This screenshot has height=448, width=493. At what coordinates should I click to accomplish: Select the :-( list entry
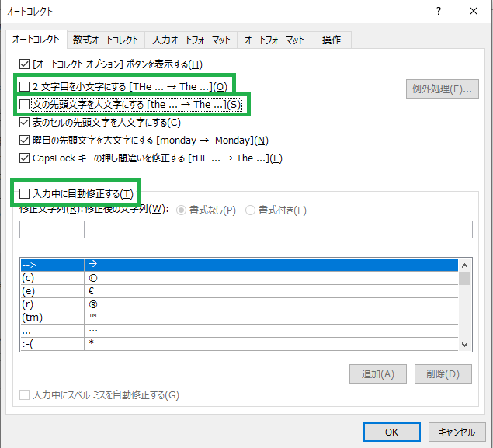tap(239, 344)
